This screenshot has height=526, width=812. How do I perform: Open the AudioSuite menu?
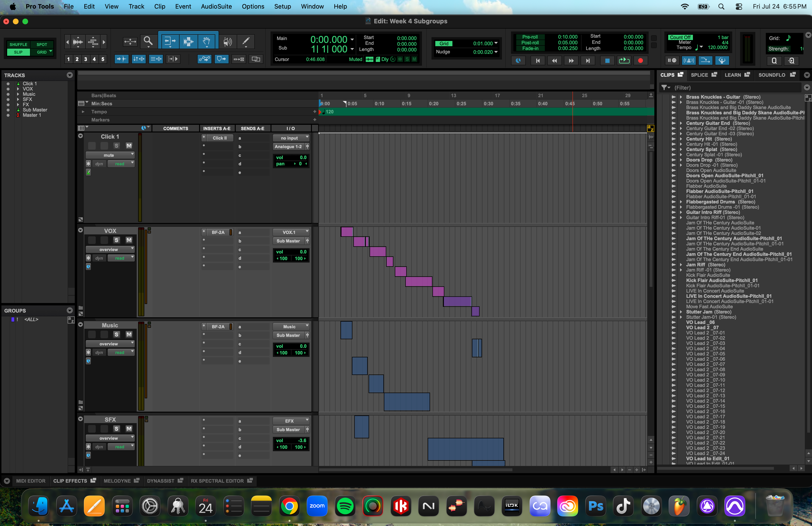tap(216, 6)
